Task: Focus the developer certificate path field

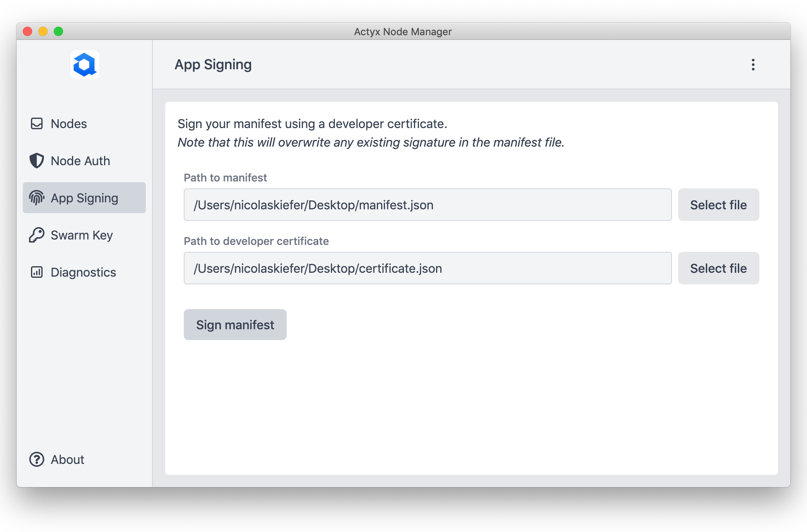Action: pos(427,268)
